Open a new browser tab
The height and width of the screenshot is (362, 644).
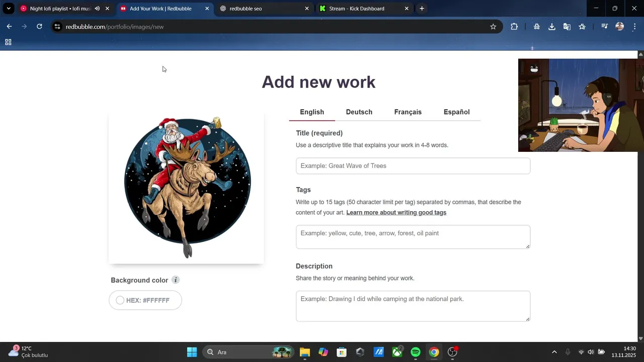click(x=422, y=9)
